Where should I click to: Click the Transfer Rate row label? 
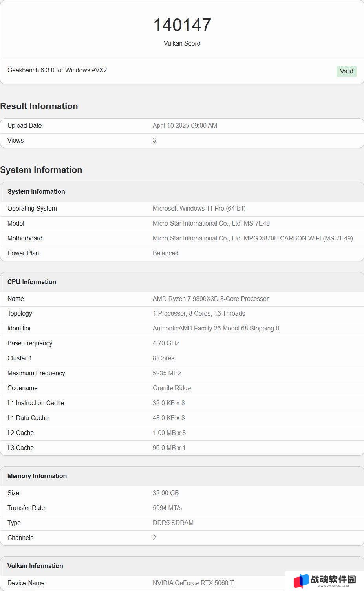[26, 508]
